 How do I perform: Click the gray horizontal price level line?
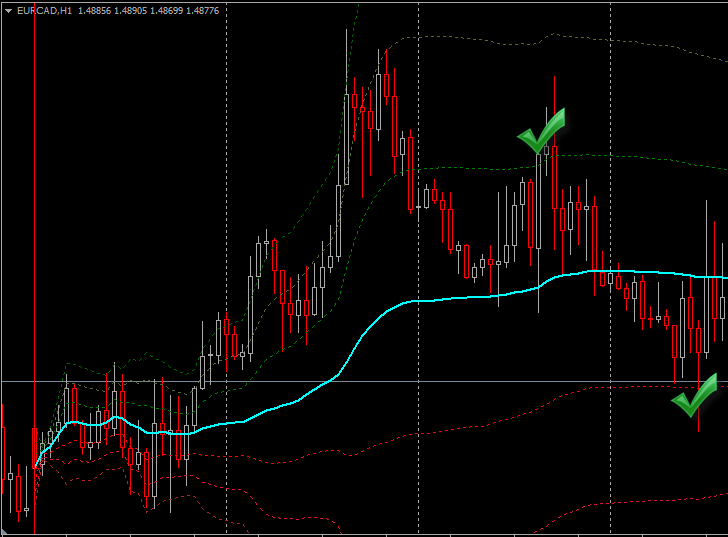tap(364, 382)
